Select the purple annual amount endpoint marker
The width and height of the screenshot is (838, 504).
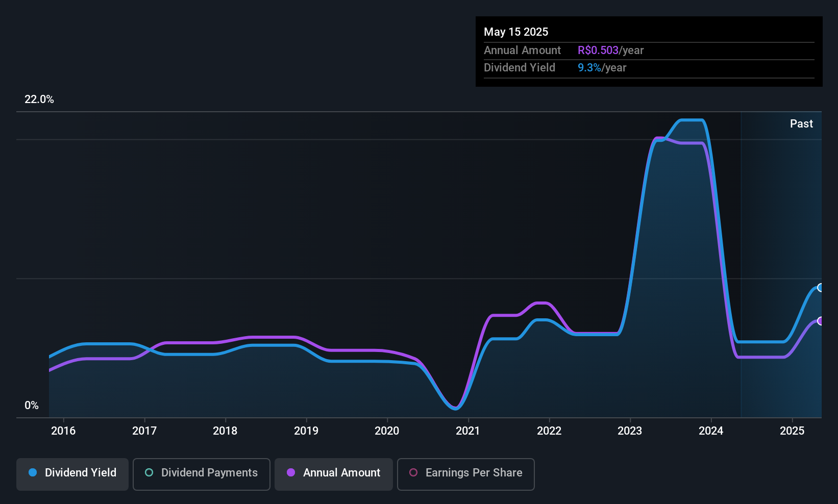[x=820, y=321]
